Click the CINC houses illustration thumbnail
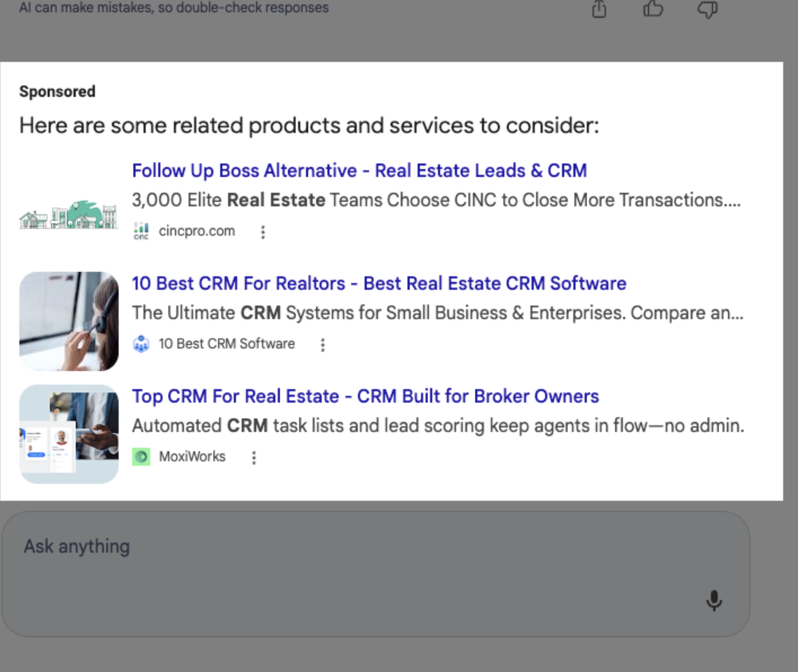 68,214
